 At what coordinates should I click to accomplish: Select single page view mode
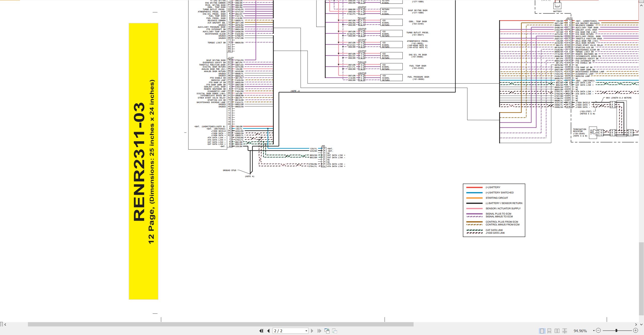[x=542, y=331]
